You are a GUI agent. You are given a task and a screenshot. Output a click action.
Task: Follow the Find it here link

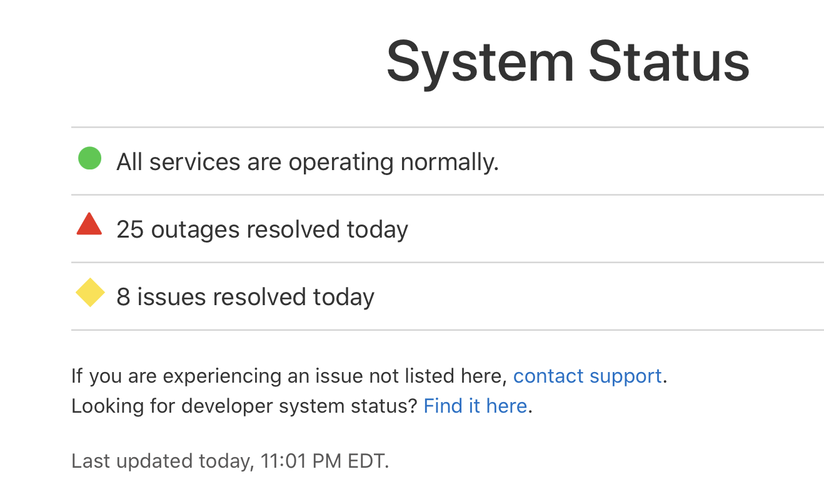pos(475,406)
